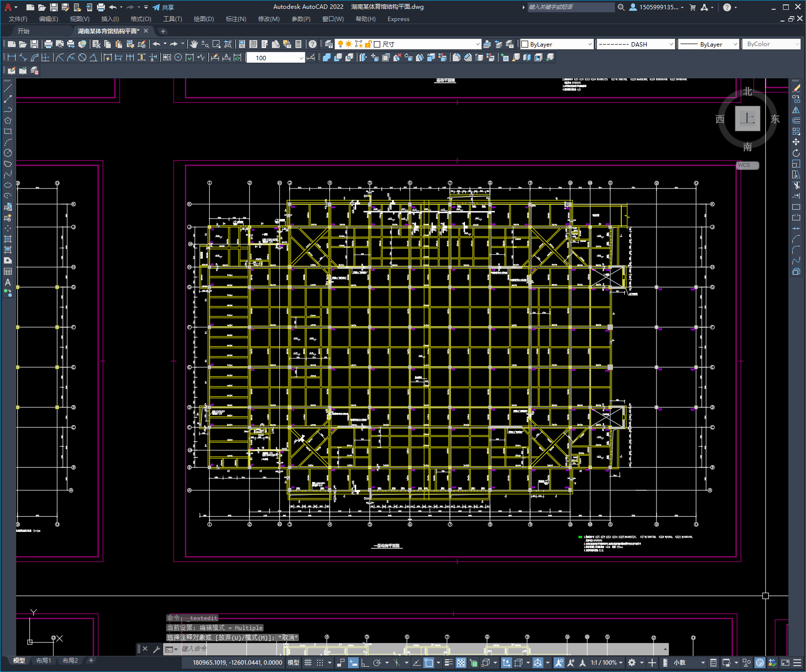Click the search keyword input field

571,7
